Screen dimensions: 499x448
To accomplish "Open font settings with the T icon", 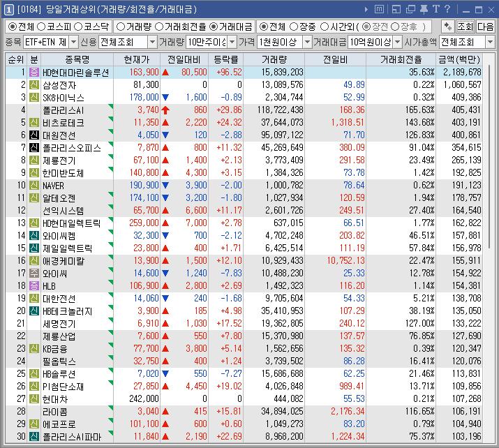I will point(436,9).
